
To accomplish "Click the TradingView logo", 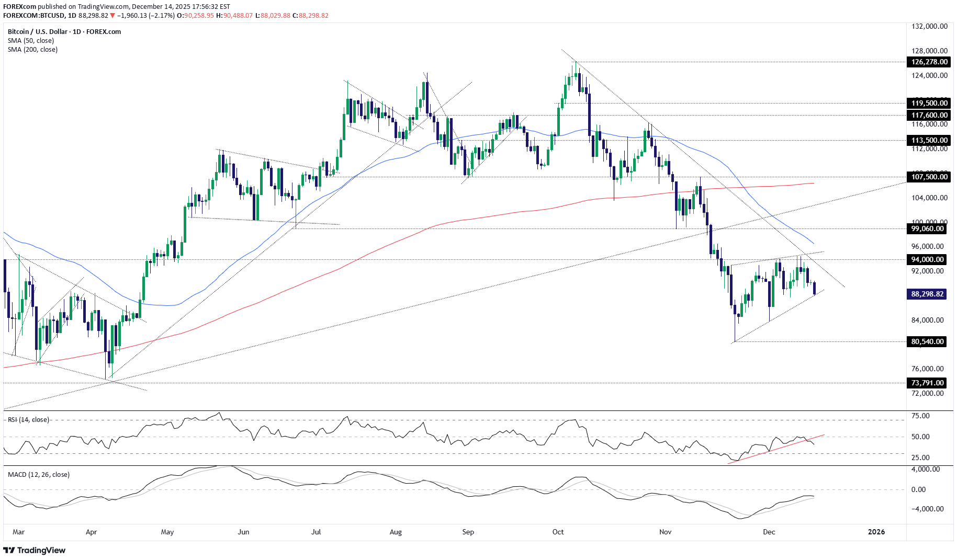I will [35, 551].
